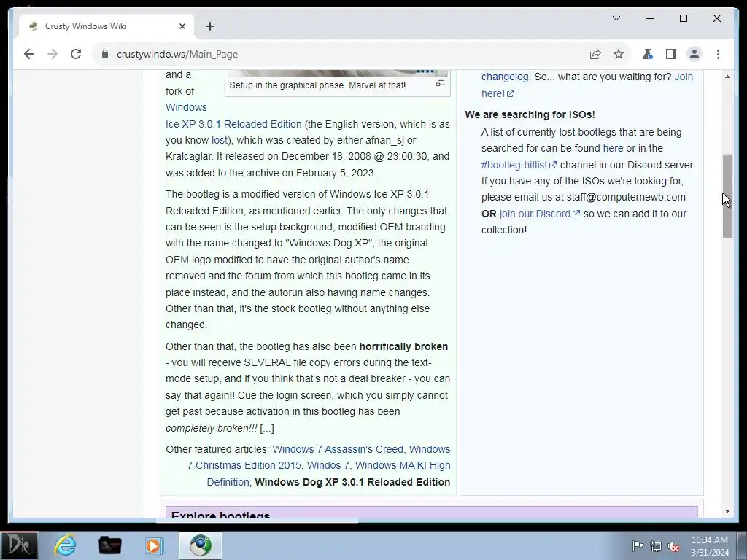Open the Start menu button
747x560 pixels.
click(19, 545)
